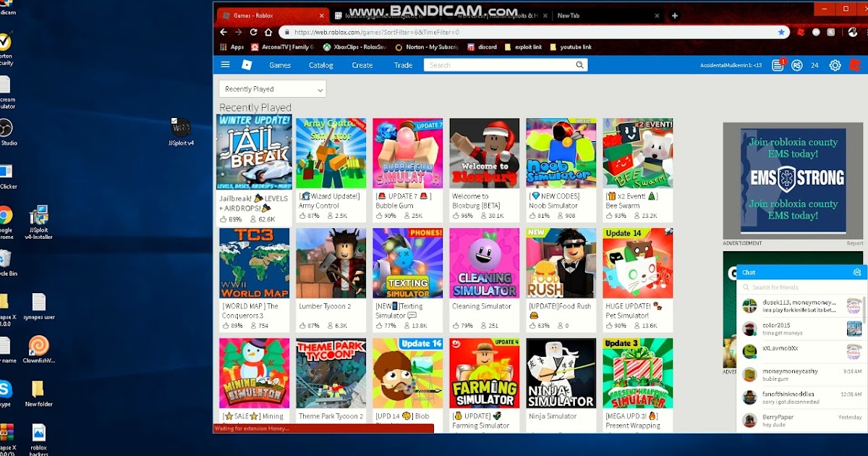Screen dimensions: 868x456
Task: Click the Report link under advertisement
Action: [x=855, y=243]
